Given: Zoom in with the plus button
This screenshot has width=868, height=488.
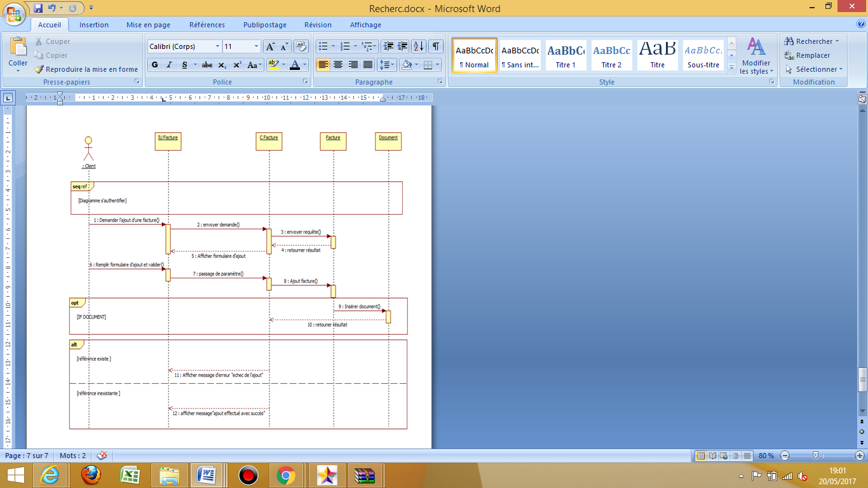Looking at the screenshot, I should [860, 456].
